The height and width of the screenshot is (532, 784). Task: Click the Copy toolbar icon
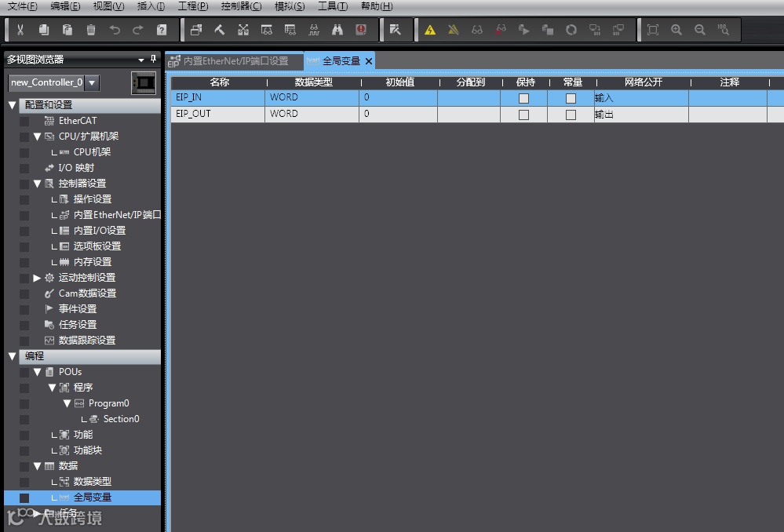tap(44, 30)
